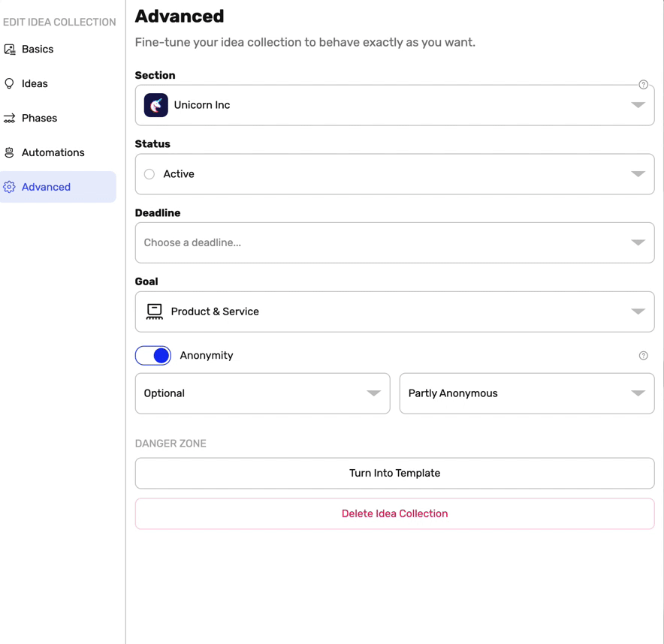The width and height of the screenshot is (664, 644).
Task: Click the help icon beside Anonymity
Action: pos(643,356)
